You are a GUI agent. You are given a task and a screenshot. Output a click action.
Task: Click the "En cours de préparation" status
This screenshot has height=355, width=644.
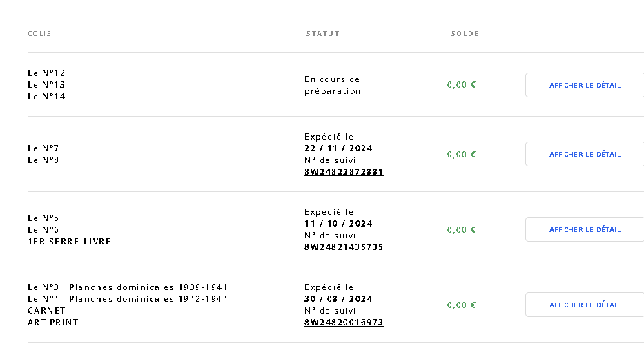(x=332, y=85)
